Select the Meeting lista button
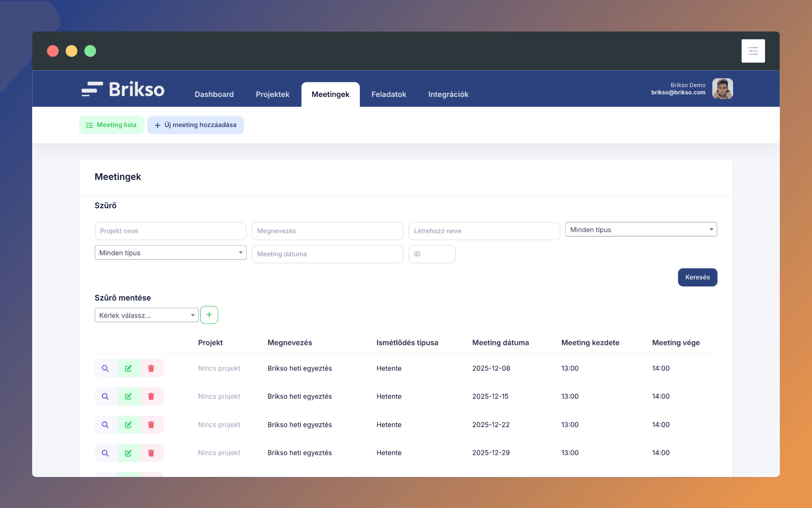 112,125
